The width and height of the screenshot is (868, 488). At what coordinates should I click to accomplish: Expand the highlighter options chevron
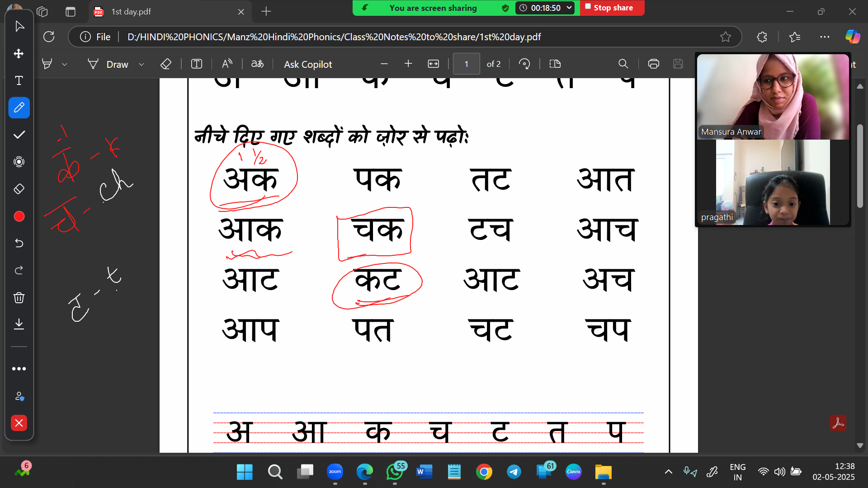point(65,65)
